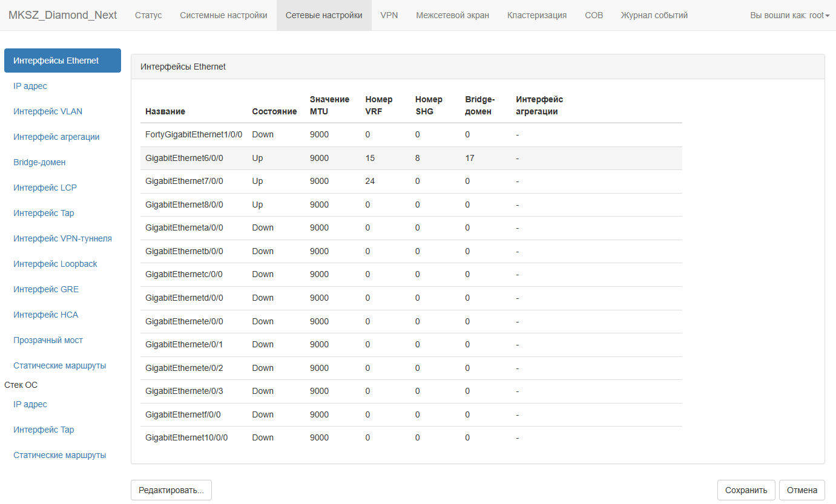Click Down state of FortyGigabitEthernet1/0/0
The image size is (836, 504).
point(263,135)
